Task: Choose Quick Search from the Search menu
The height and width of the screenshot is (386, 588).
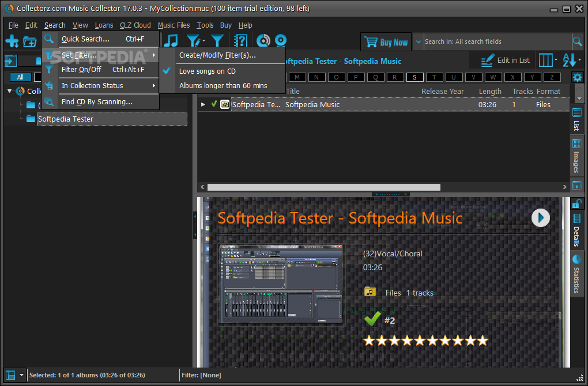Action: [100, 39]
